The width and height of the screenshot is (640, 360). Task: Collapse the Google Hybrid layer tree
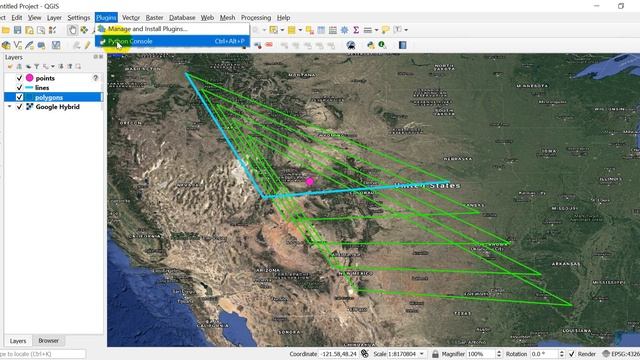point(9,107)
